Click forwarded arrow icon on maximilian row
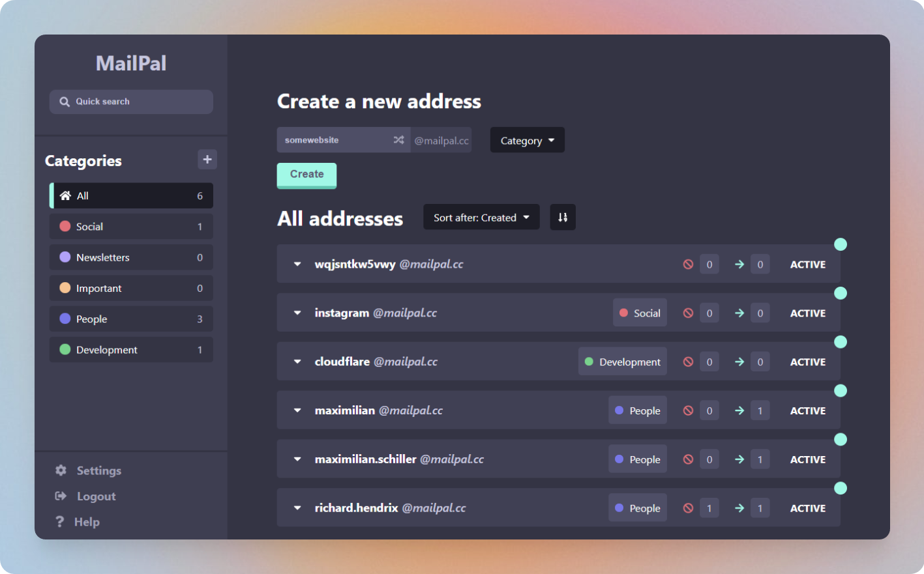Viewport: 924px width, 574px height. 739,410
